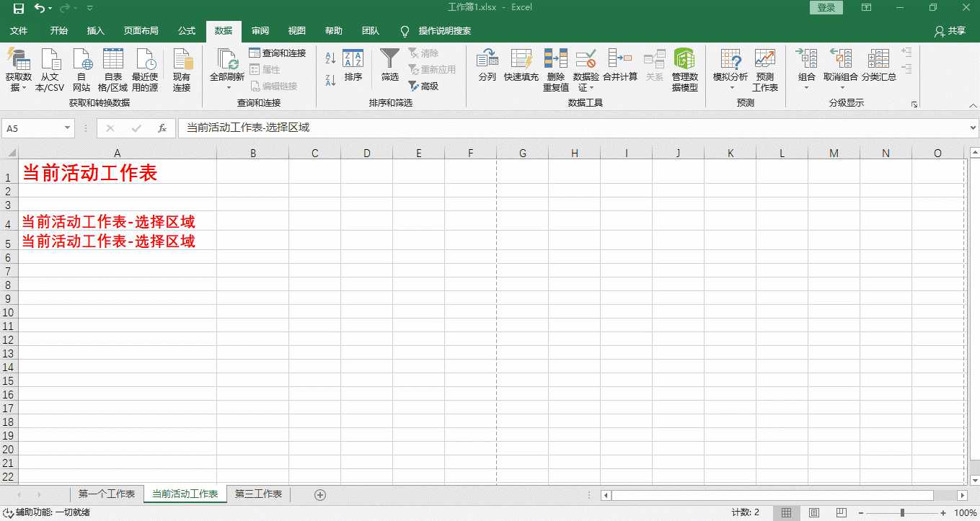Sort ascending A to Z icon
The image size is (980, 521).
pos(330,58)
